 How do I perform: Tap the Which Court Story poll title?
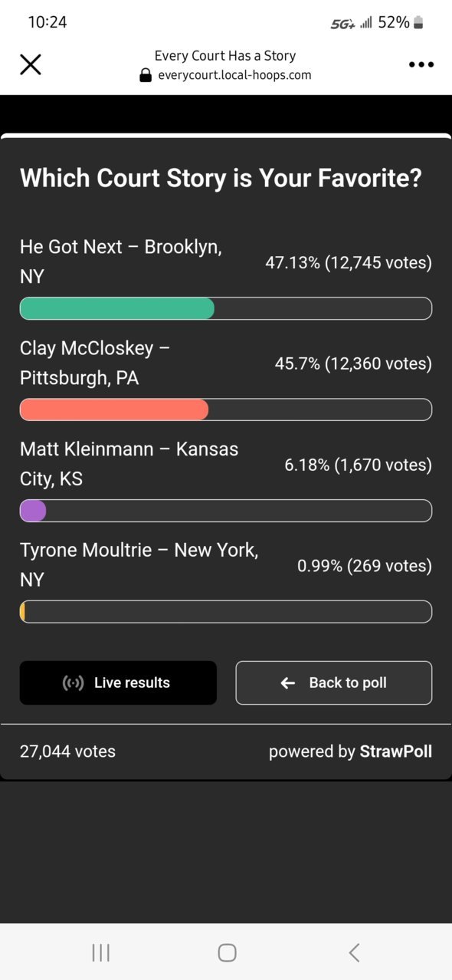coord(221,179)
